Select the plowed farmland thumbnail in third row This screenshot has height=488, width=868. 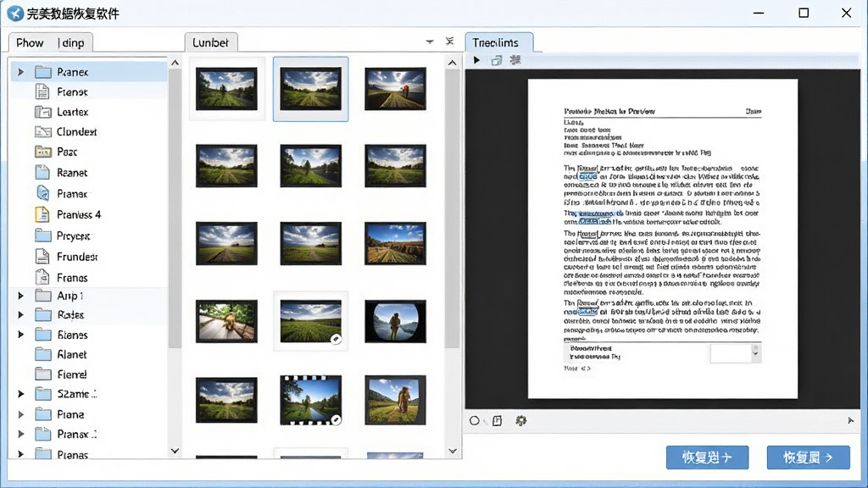coord(395,243)
